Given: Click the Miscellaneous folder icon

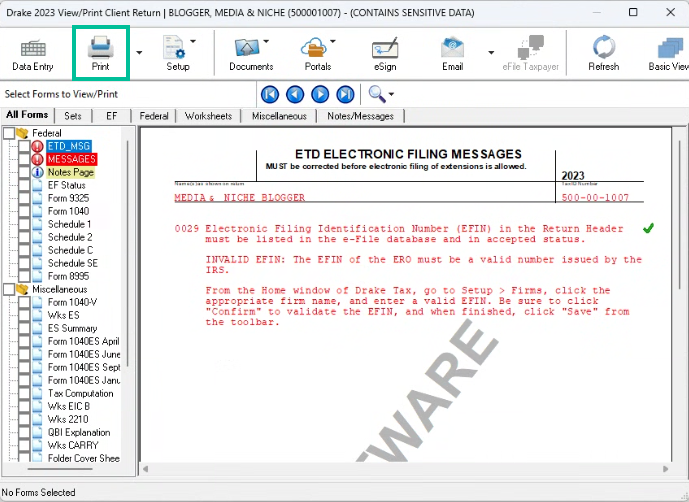Looking at the screenshot, I should tap(22, 289).
